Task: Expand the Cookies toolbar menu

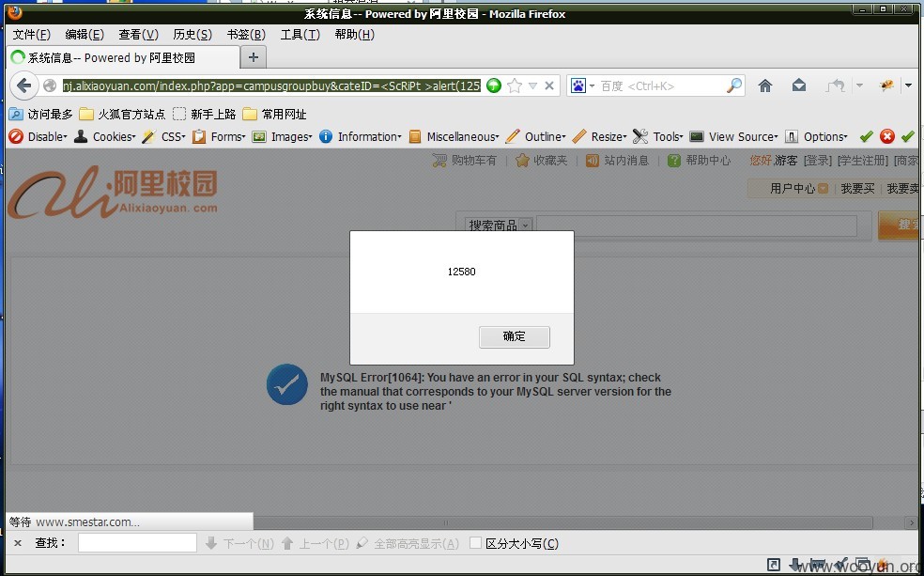Action: click(x=105, y=137)
